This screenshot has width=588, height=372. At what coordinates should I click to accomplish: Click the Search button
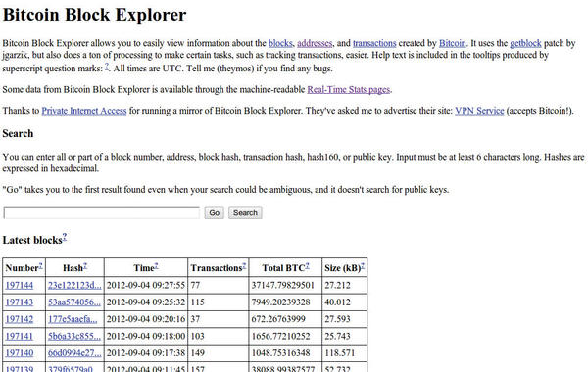click(x=245, y=212)
